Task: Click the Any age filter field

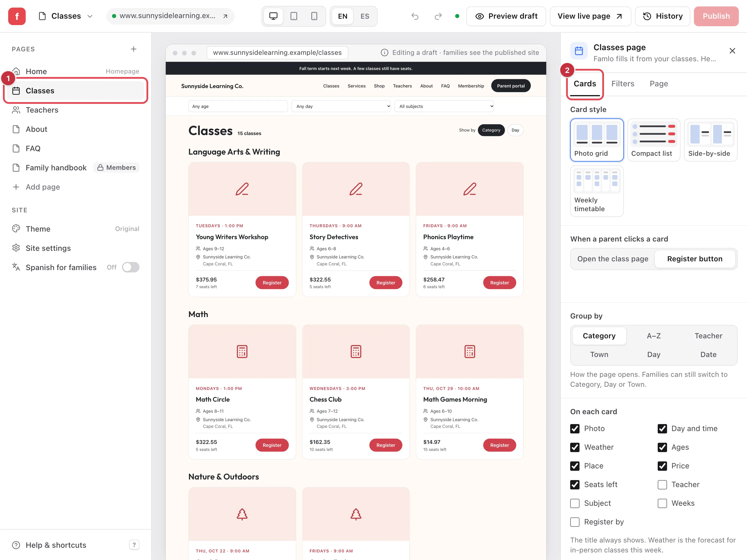Action: click(238, 106)
